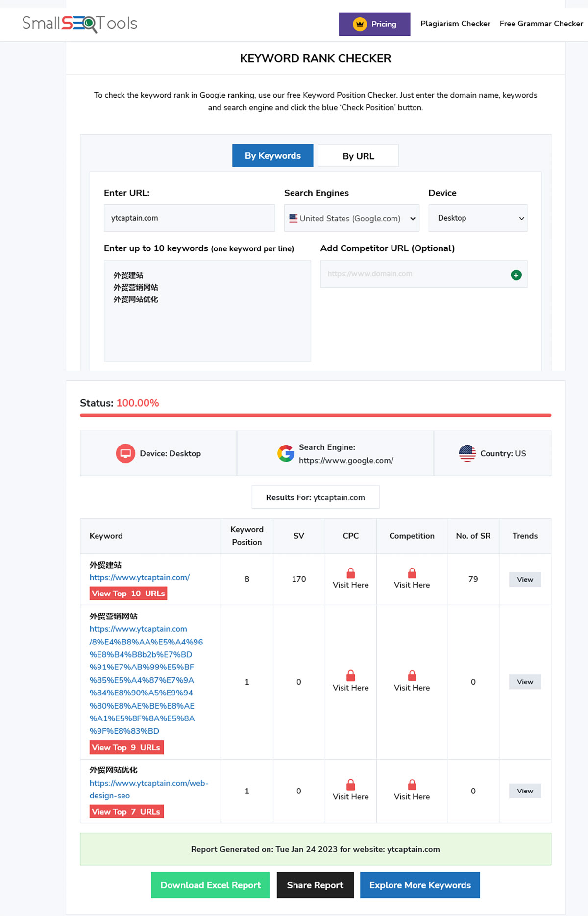Open the Device dropdown showing Desktop
This screenshot has height=916, width=588.
[478, 218]
